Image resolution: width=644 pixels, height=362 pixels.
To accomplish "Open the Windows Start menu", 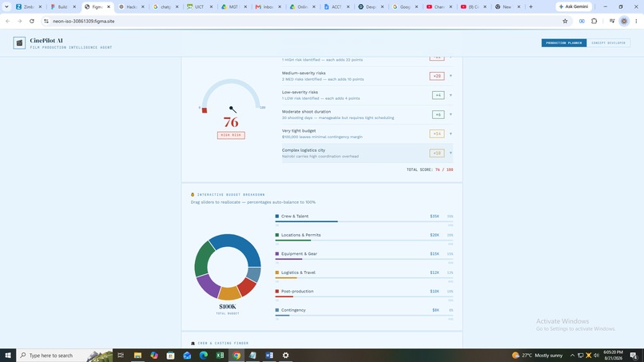I will pos(8,356).
